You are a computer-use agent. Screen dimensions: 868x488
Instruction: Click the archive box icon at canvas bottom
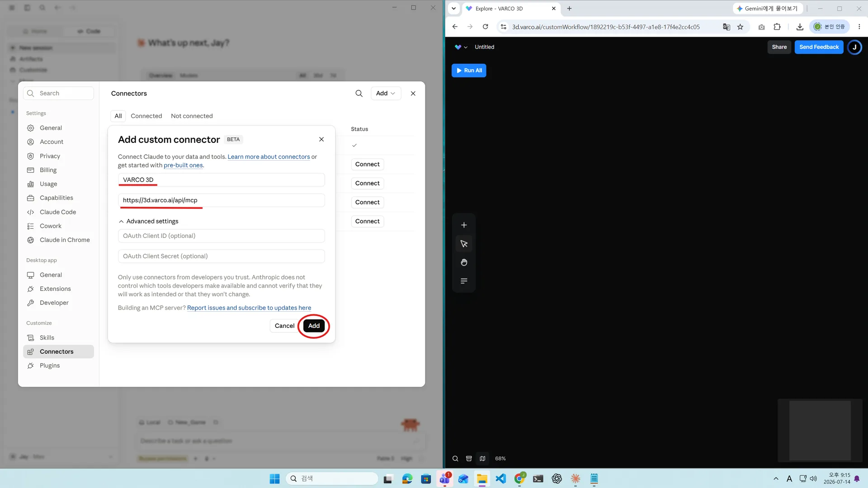(469, 459)
